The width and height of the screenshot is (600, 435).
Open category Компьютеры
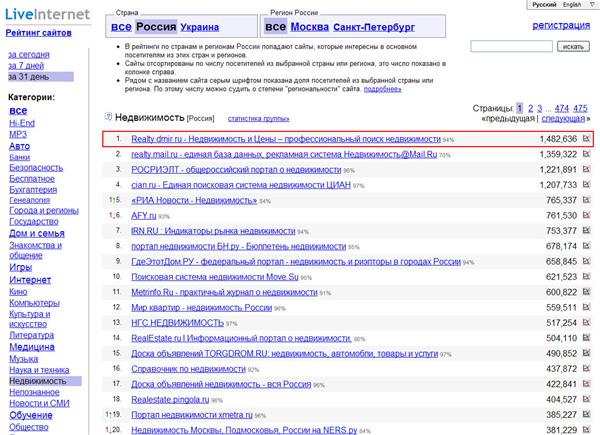coord(34,303)
